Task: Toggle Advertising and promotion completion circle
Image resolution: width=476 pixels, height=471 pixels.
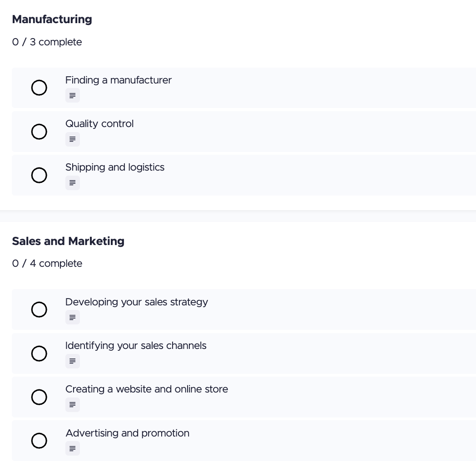Action: tap(39, 441)
